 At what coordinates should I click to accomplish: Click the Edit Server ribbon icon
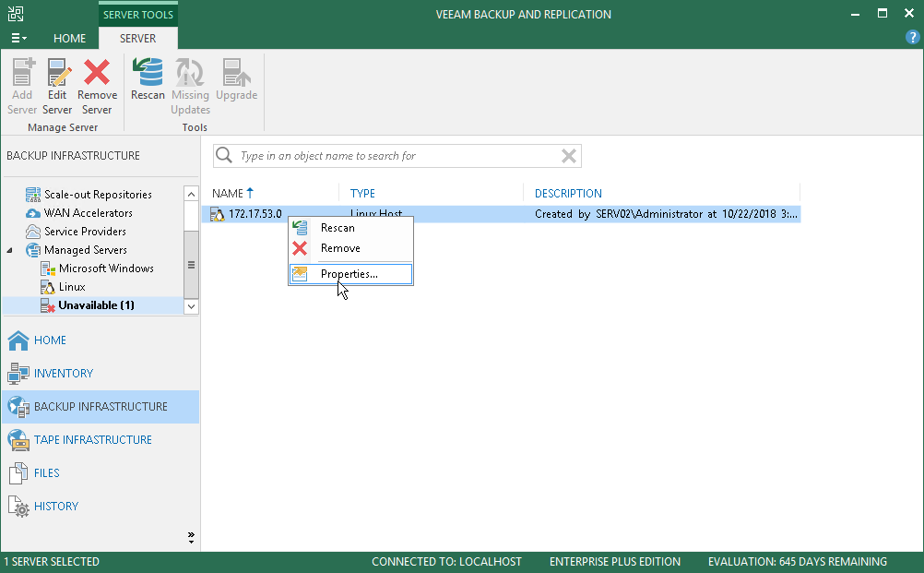point(58,72)
